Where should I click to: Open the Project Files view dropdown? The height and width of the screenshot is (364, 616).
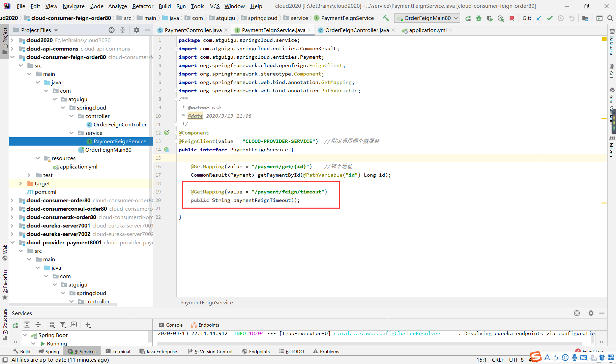pos(36,30)
